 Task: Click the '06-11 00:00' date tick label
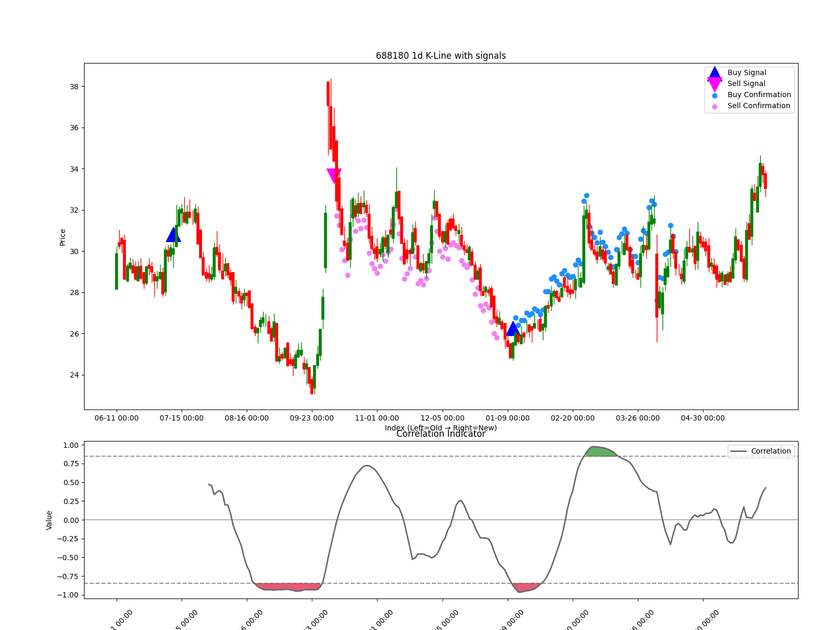[117, 418]
